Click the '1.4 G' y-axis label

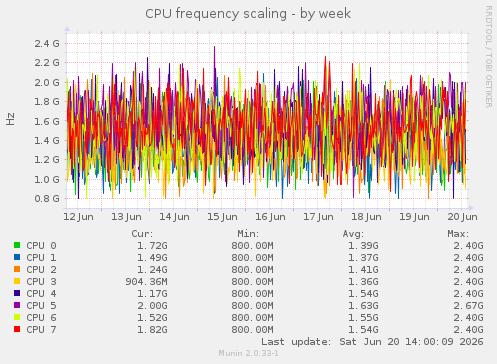47,141
